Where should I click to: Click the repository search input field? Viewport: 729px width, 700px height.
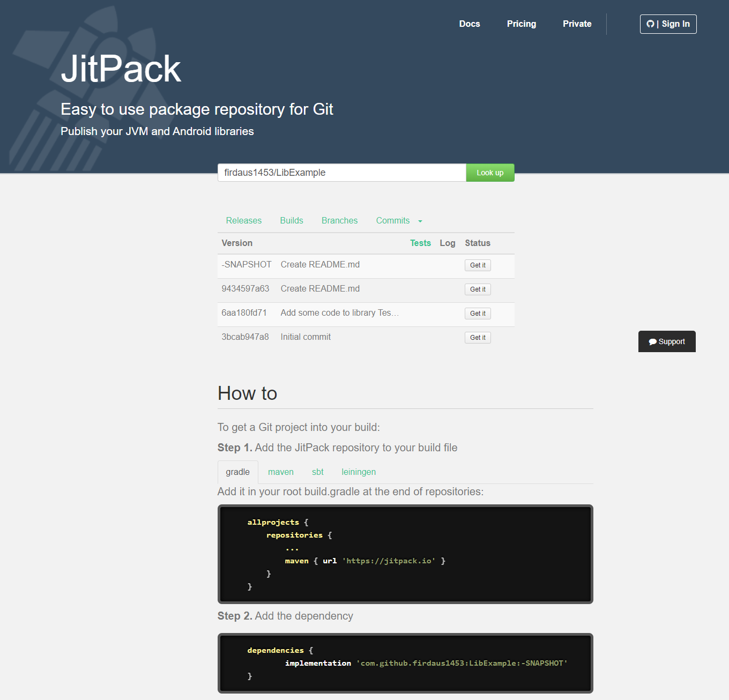341,173
